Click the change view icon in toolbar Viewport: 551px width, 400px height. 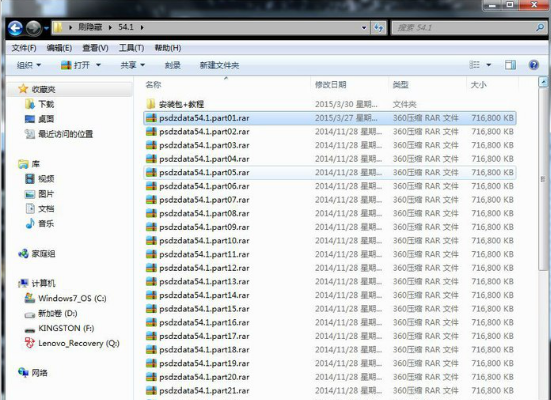[474, 65]
